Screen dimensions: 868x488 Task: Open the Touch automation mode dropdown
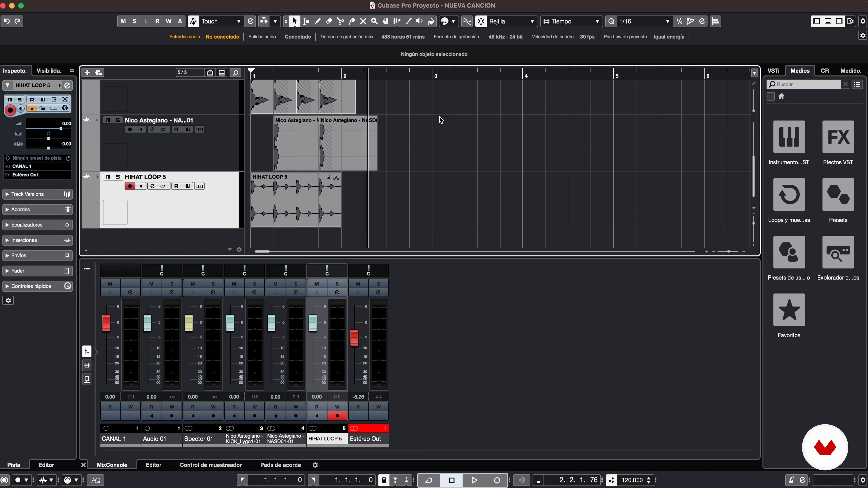[x=221, y=21]
